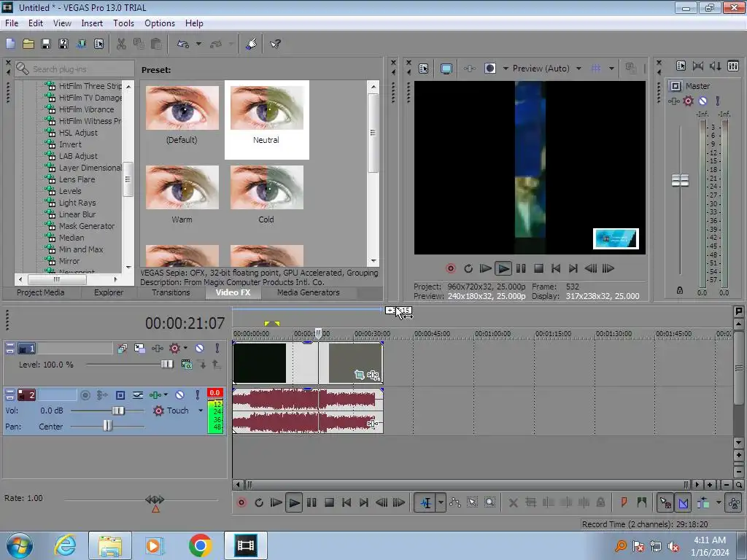Pause playback in timeline transport

311,502
